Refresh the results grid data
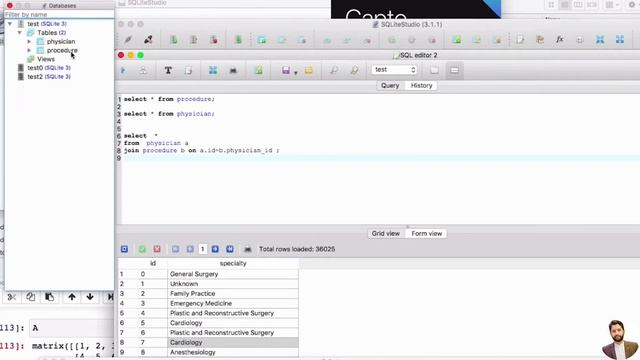 point(124,249)
